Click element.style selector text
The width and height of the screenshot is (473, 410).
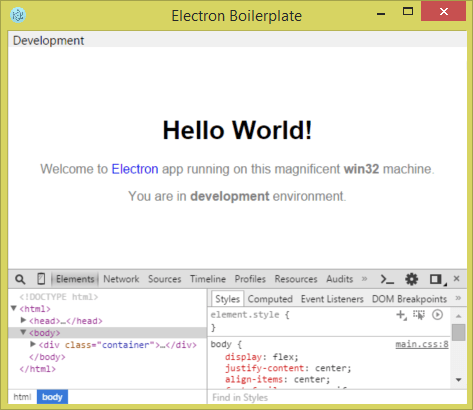coord(245,314)
